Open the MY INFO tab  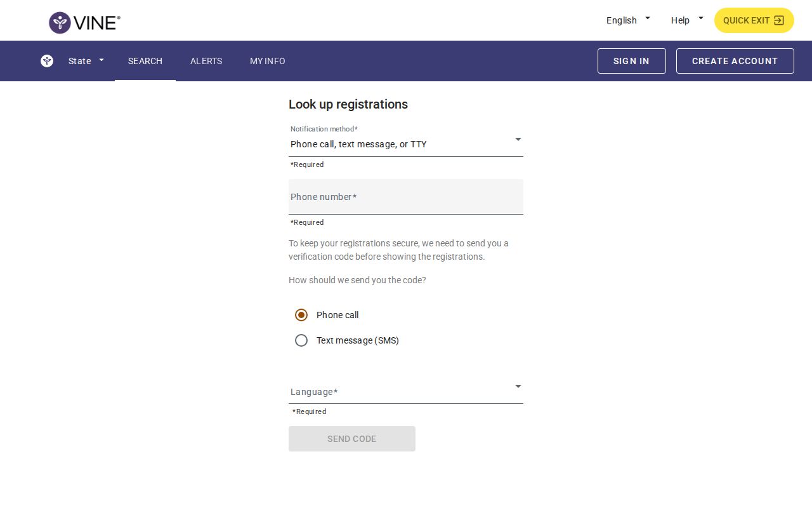pyautogui.click(x=268, y=61)
